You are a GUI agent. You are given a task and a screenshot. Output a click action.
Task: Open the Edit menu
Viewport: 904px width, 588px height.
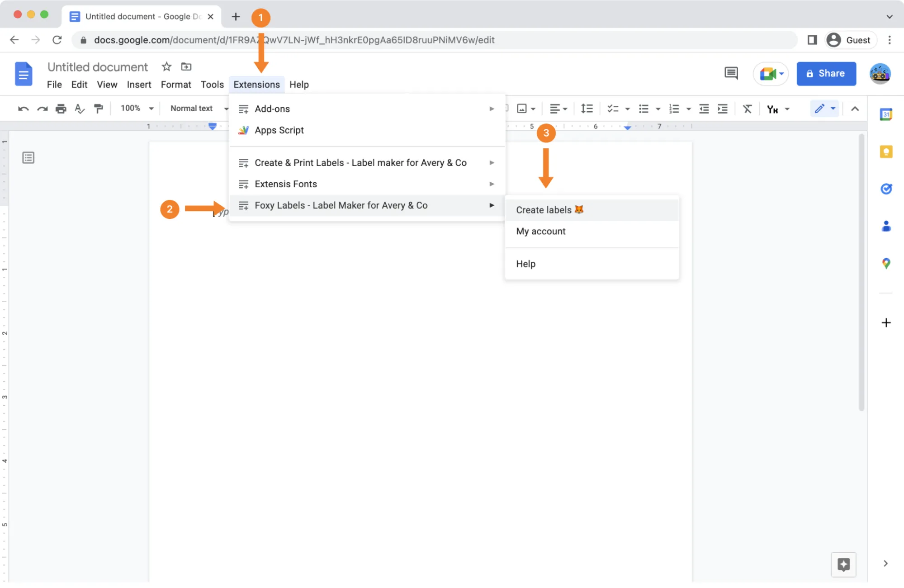(x=79, y=85)
